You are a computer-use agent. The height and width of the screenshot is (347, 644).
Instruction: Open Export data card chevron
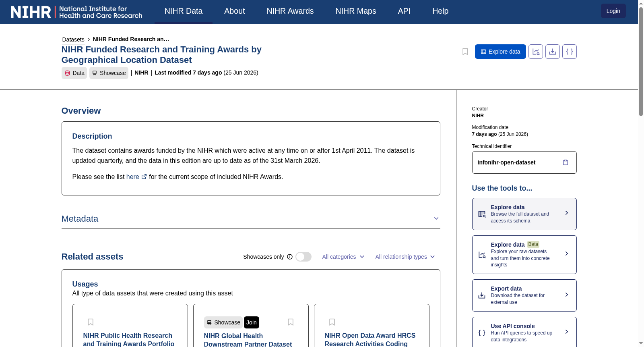[567, 295]
